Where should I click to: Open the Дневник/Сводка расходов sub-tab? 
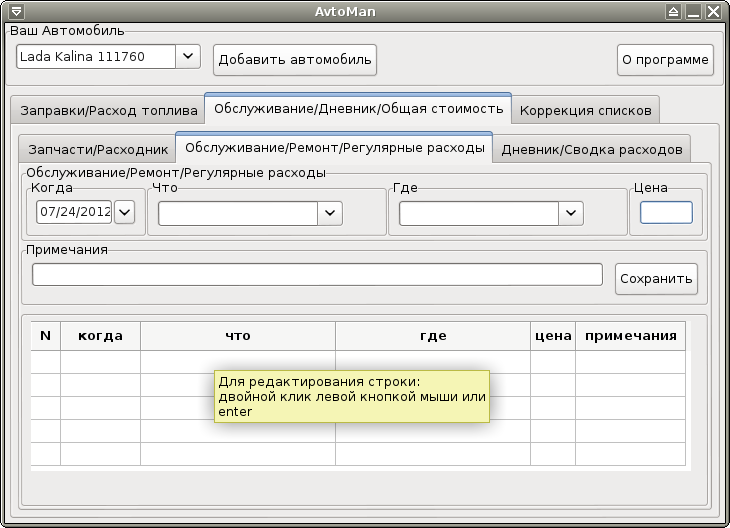591,149
